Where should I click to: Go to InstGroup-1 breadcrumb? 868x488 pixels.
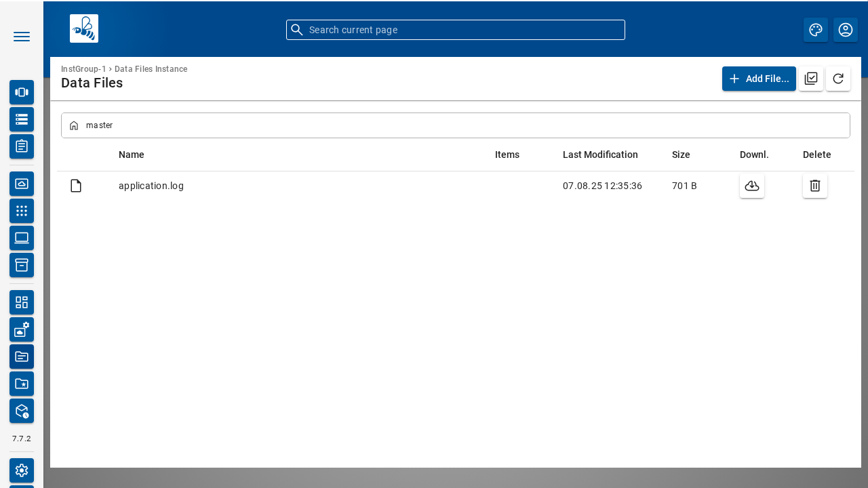click(x=83, y=69)
